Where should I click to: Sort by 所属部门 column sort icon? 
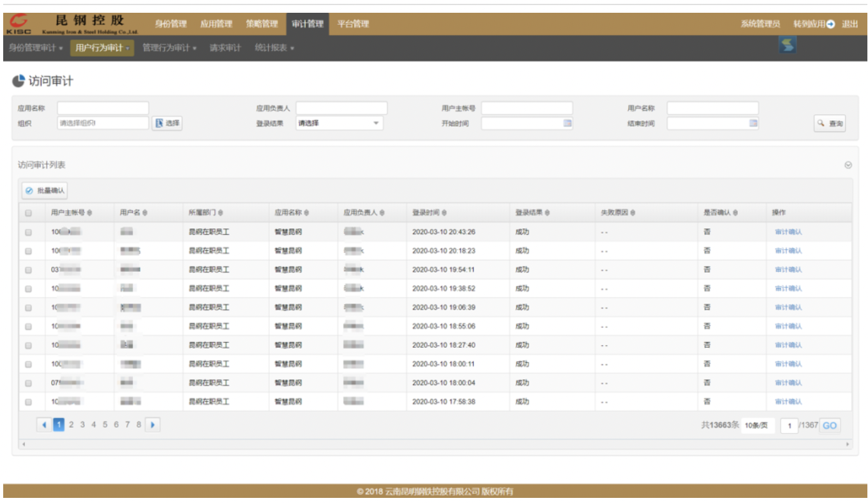click(x=220, y=213)
